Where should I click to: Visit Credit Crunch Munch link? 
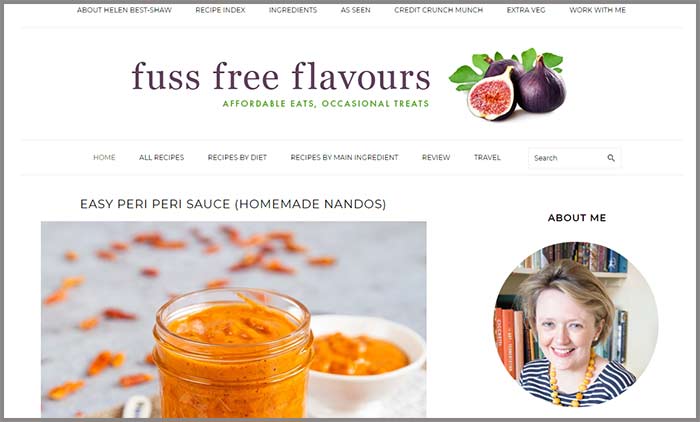tap(438, 10)
